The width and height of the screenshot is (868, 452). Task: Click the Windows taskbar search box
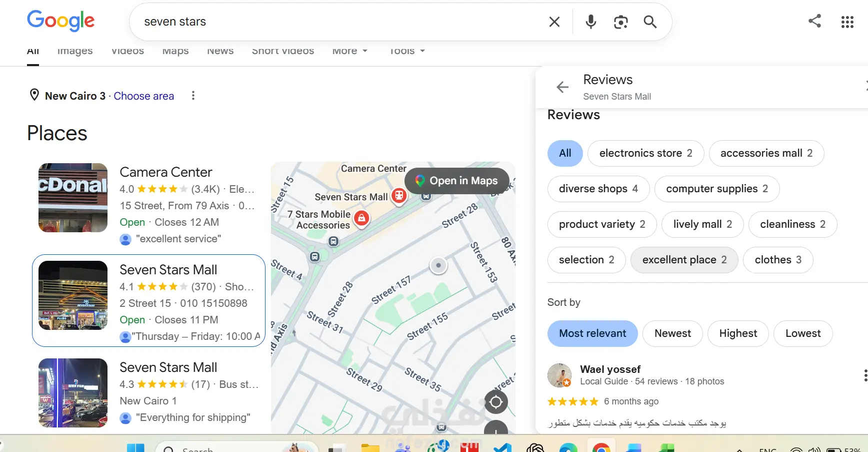[236, 447]
